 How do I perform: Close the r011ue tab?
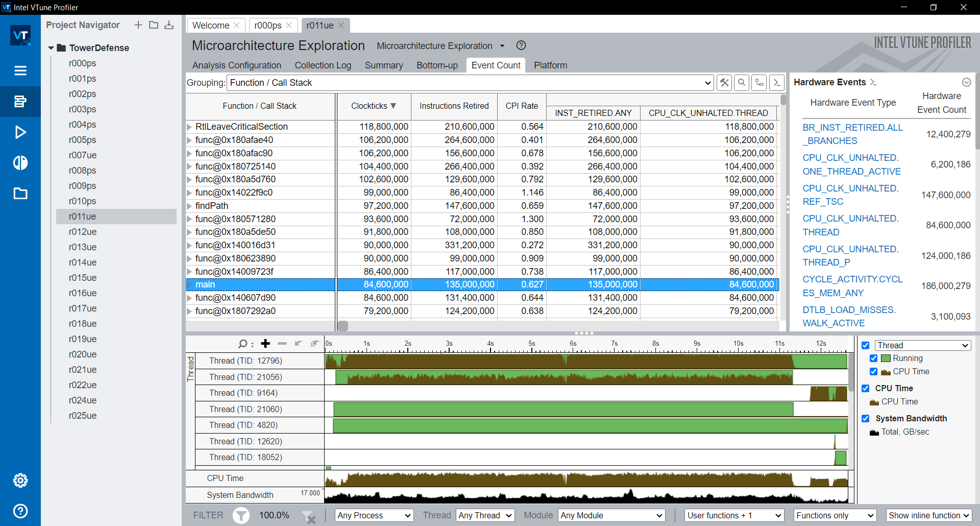point(341,25)
